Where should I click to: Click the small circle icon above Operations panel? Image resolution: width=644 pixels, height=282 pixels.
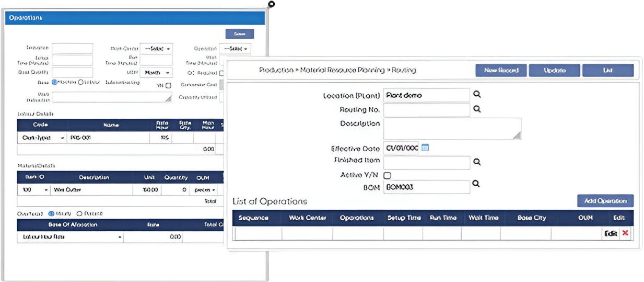point(271,4)
